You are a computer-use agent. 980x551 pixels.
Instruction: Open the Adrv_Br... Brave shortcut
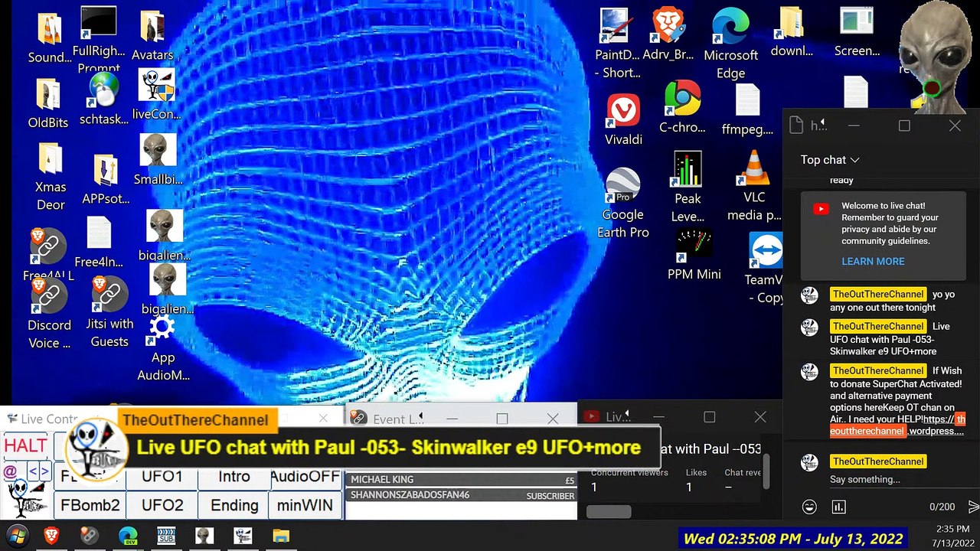668,35
